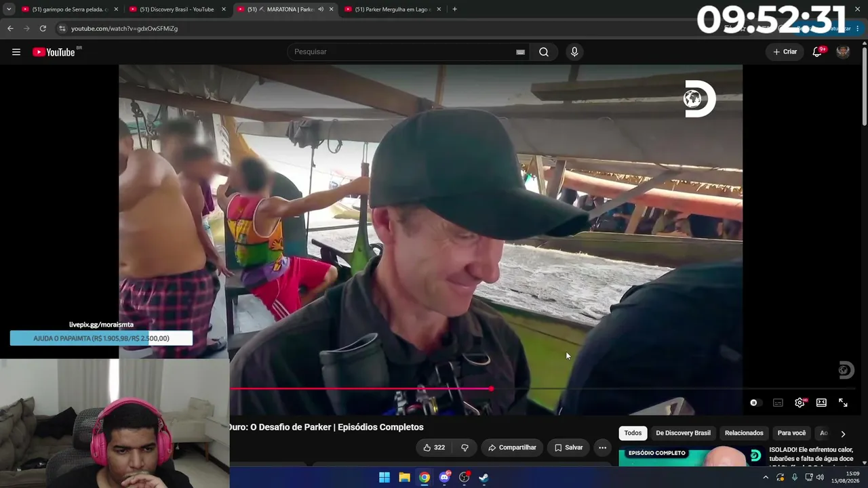The width and height of the screenshot is (868, 488).
Task: Save the video with Salvar
Action: (568, 447)
